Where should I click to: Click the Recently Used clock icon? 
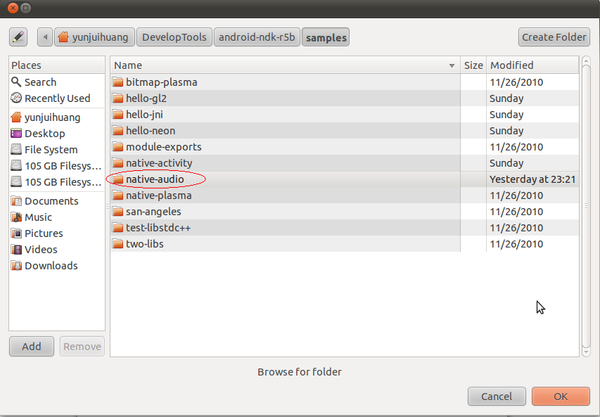pos(16,98)
